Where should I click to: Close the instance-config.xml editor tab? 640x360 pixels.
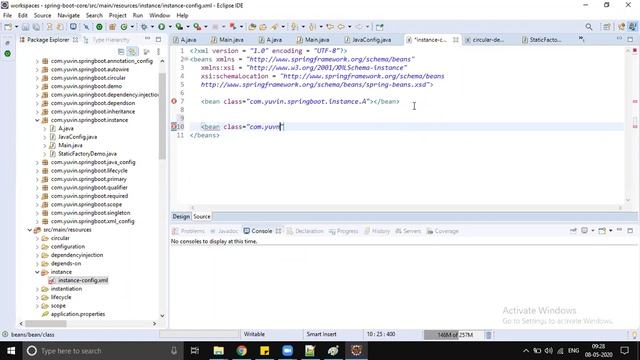pyautogui.click(x=456, y=40)
